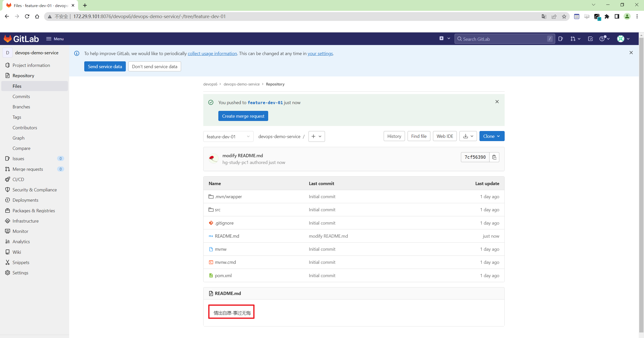Open the Snippets sidebar item

point(21,262)
